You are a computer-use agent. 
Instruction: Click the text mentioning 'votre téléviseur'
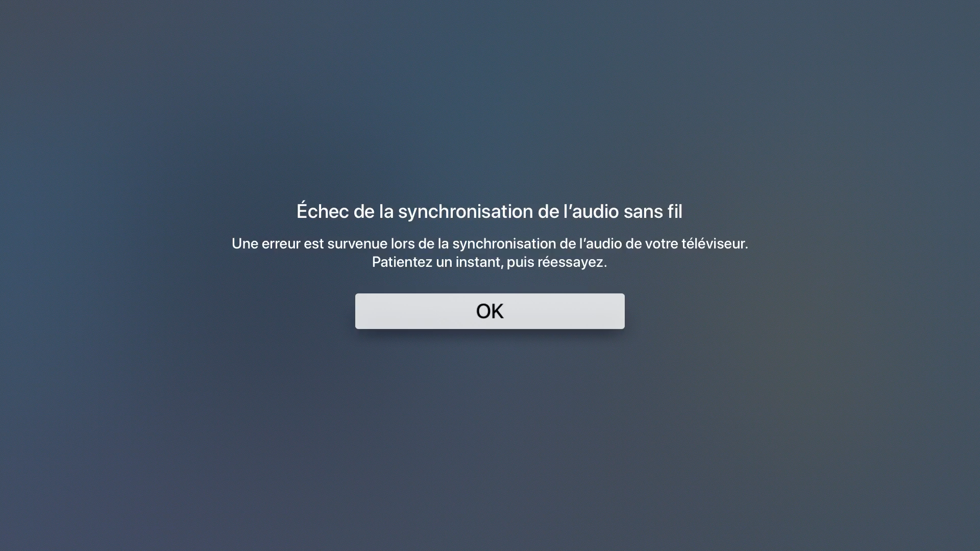point(489,243)
